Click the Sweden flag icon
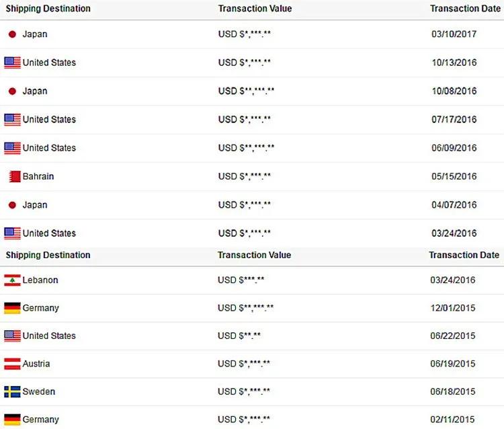 tap(12, 391)
